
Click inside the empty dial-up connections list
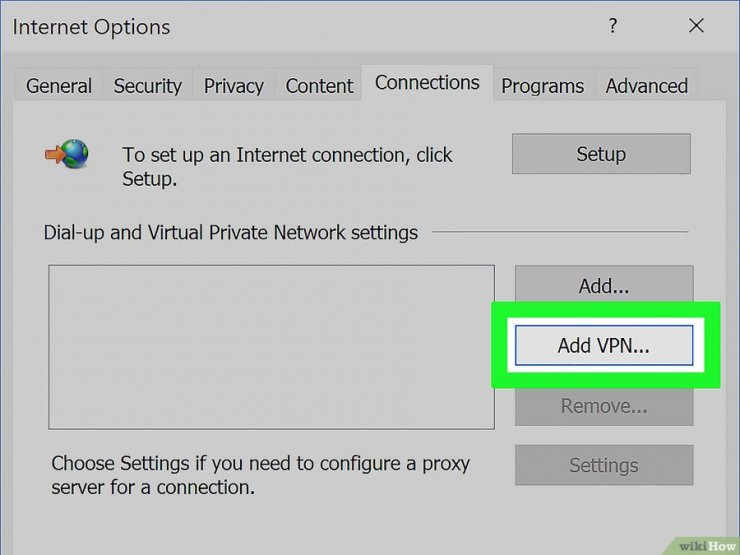(x=271, y=347)
